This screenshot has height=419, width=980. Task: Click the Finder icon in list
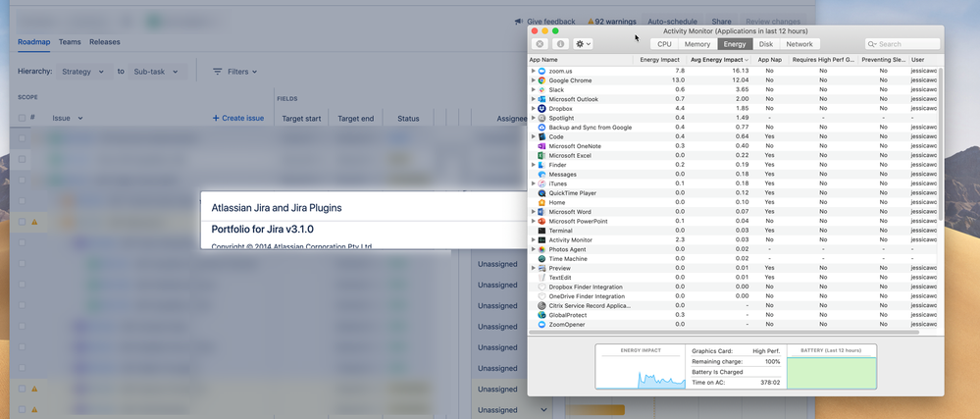pyautogui.click(x=542, y=165)
